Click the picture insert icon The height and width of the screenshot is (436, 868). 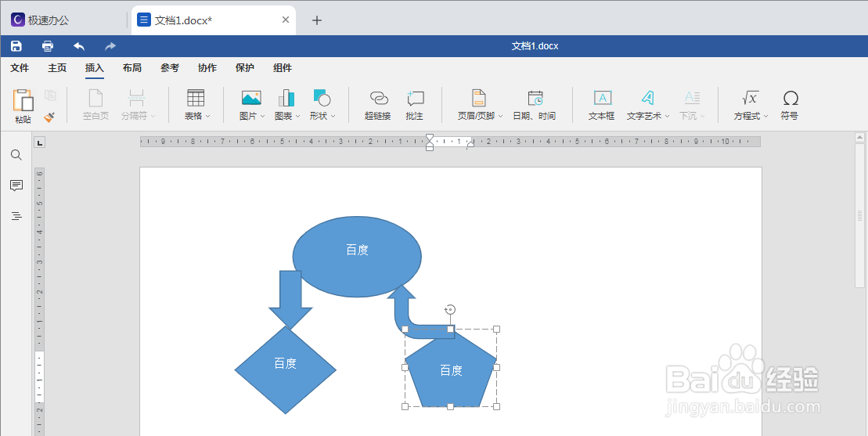pyautogui.click(x=251, y=98)
